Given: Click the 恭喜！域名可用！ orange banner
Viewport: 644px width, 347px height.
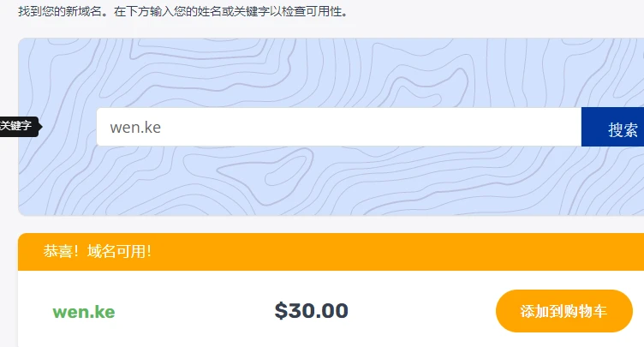Looking at the screenshot, I should [343, 252].
